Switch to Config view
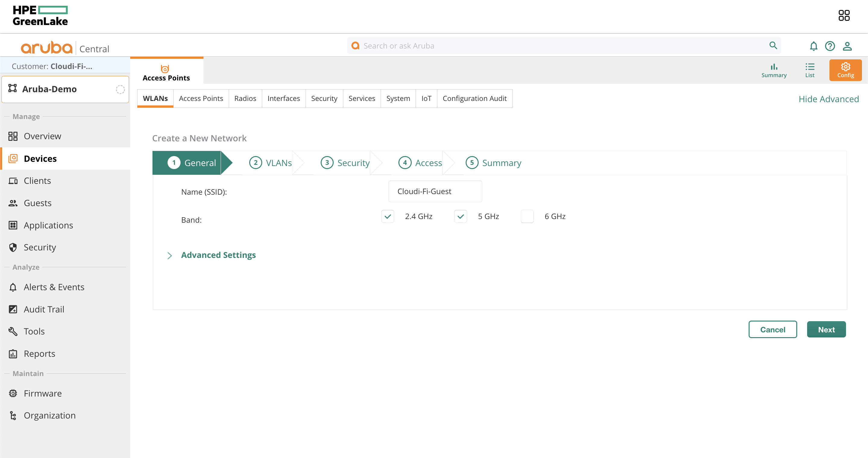This screenshot has width=868, height=458. [845, 70]
